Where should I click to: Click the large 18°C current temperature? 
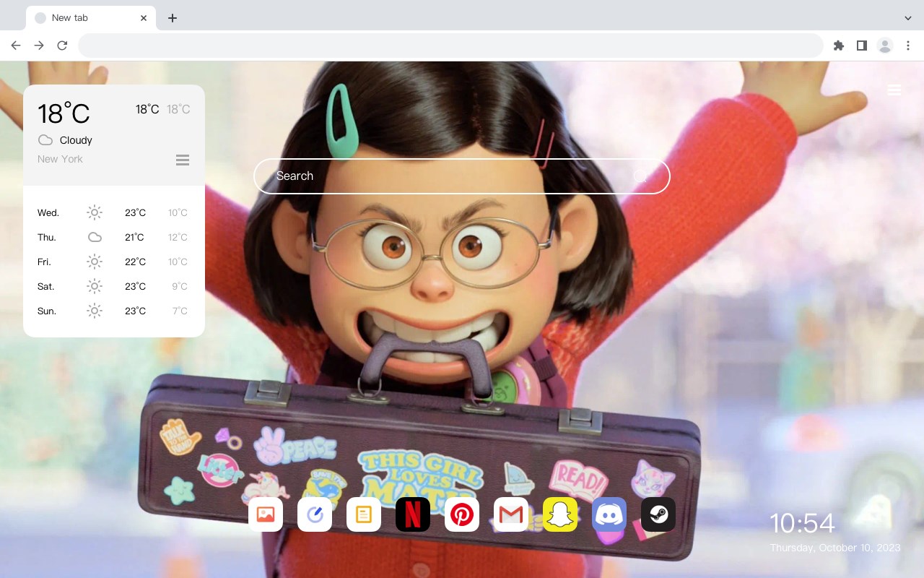(64, 113)
